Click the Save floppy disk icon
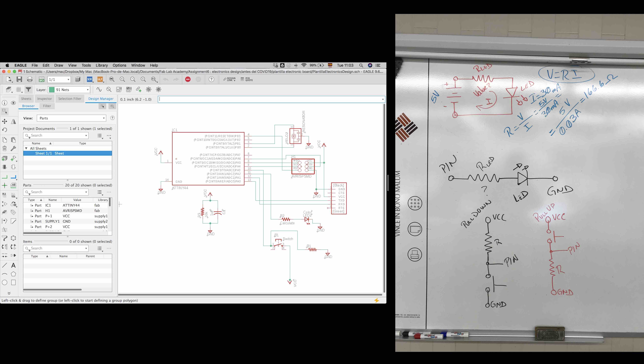644x364 pixels. point(19,79)
